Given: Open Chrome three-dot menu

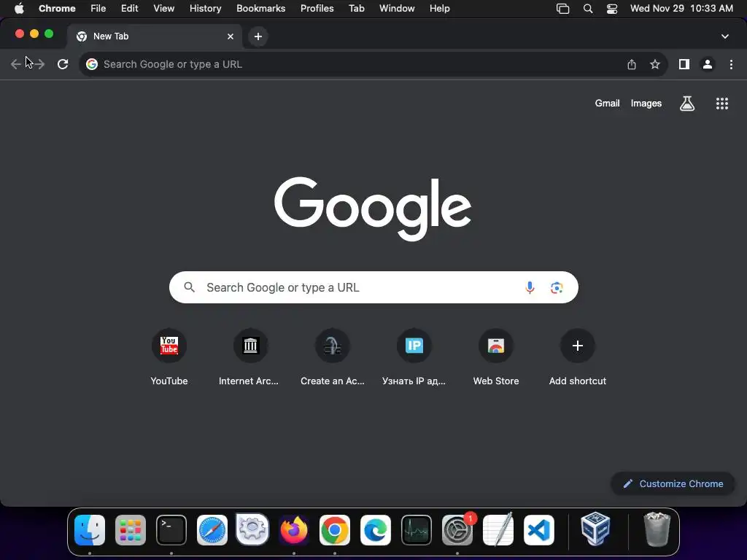Looking at the screenshot, I should (731, 64).
